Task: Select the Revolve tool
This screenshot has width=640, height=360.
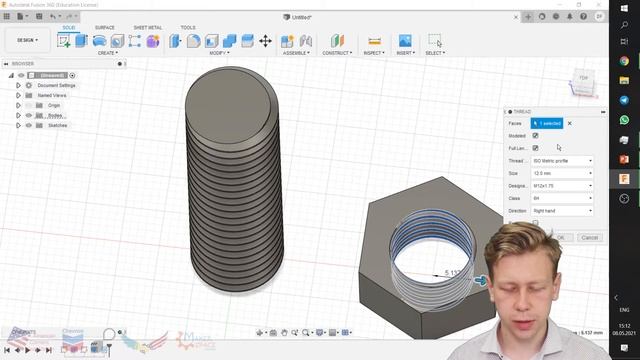Action: pos(100,41)
